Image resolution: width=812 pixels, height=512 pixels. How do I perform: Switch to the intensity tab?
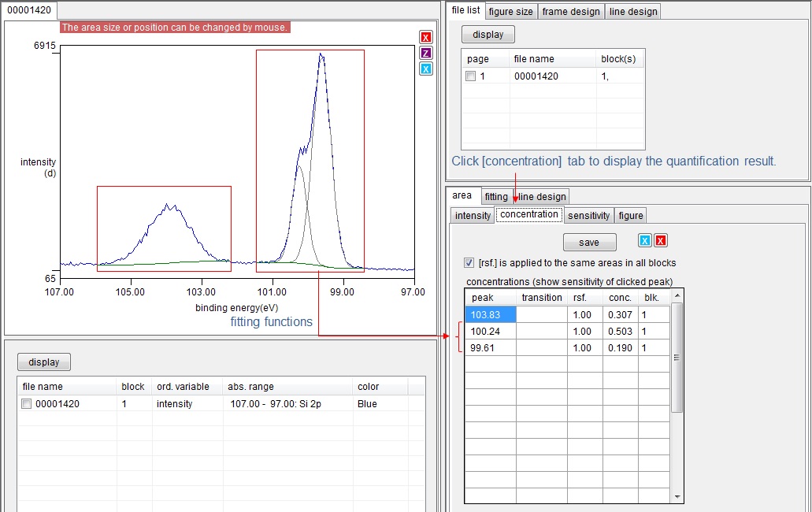(473, 215)
